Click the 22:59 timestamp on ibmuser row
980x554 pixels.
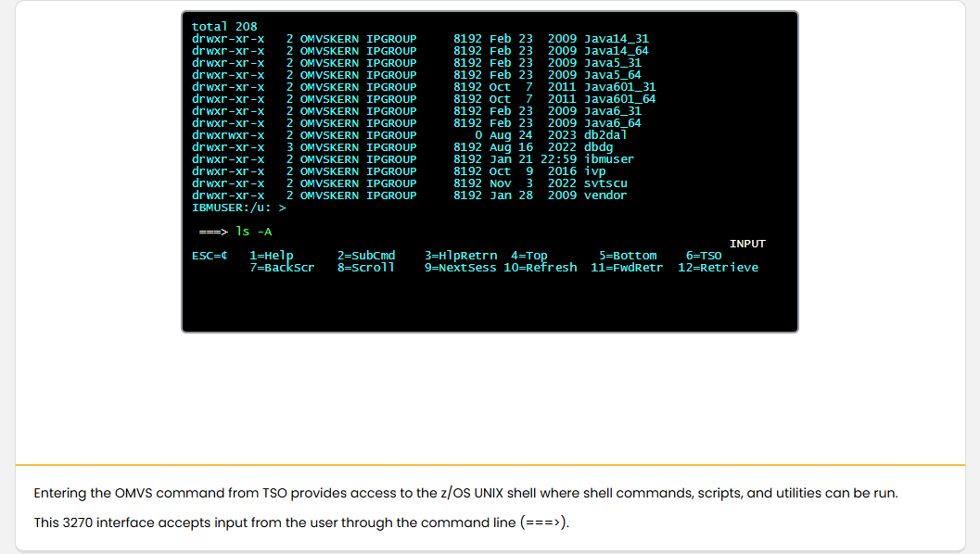559,159
